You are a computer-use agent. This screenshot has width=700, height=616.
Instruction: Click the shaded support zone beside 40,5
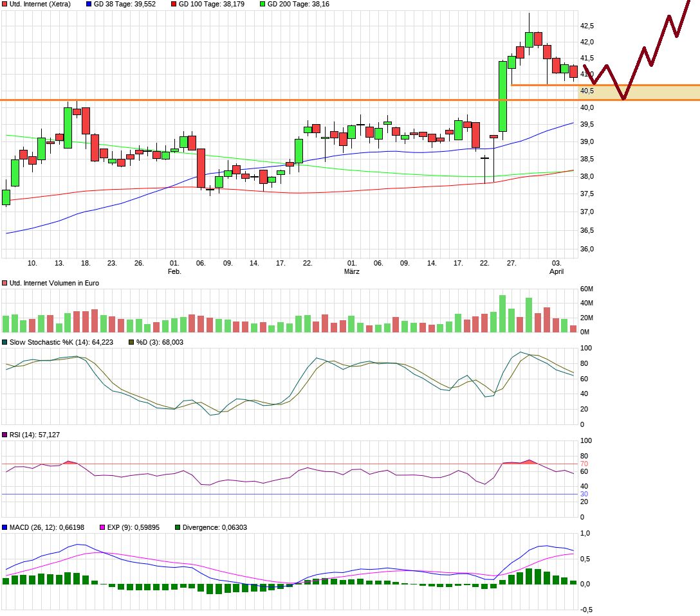pos(639,93)
